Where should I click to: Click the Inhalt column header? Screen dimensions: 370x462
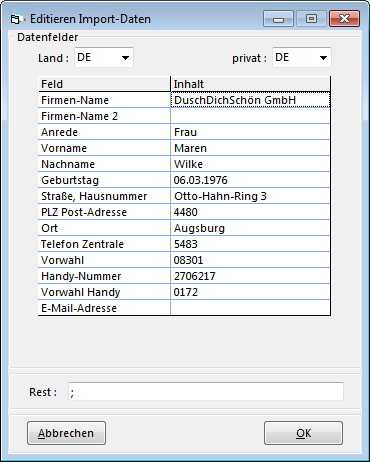(x=250, y=84)
